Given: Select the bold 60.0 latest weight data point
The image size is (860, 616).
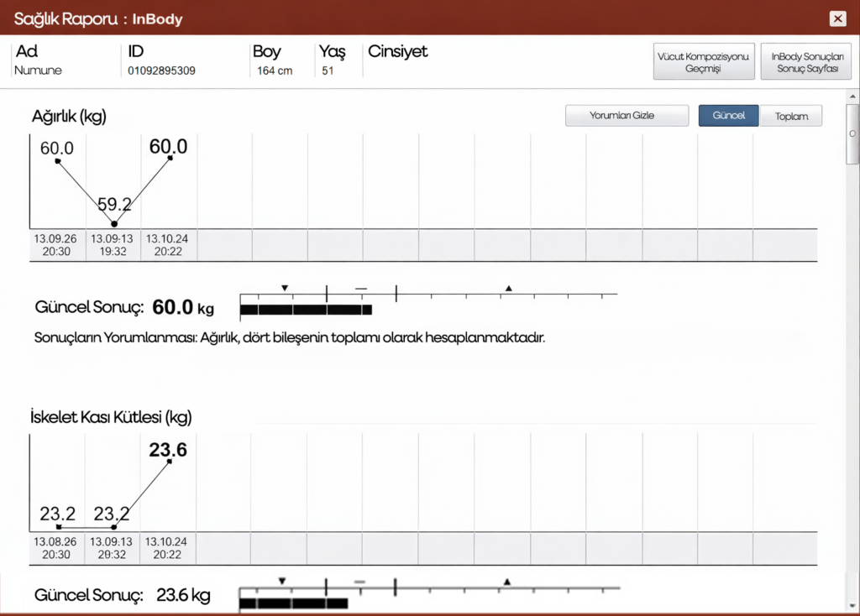Looking at the screenshot, I should (170, 157).
